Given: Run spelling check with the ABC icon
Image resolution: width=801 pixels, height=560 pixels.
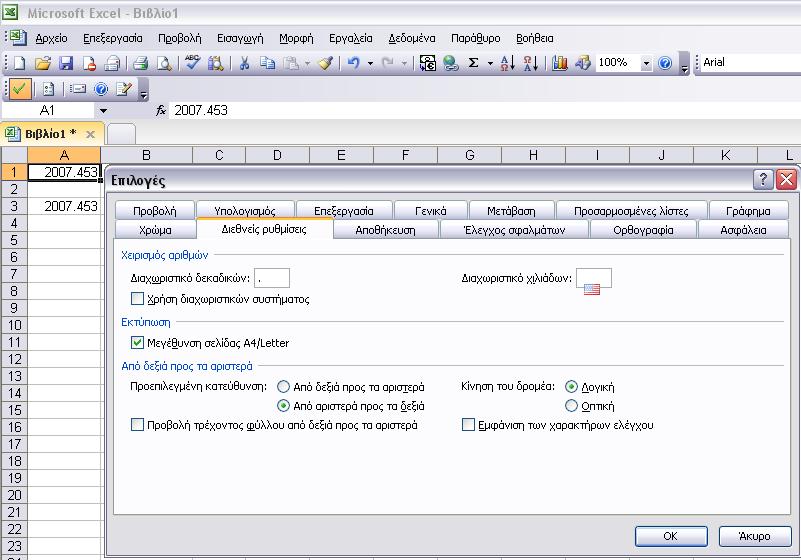Looking at the screenshot, I should pos(193,63).
